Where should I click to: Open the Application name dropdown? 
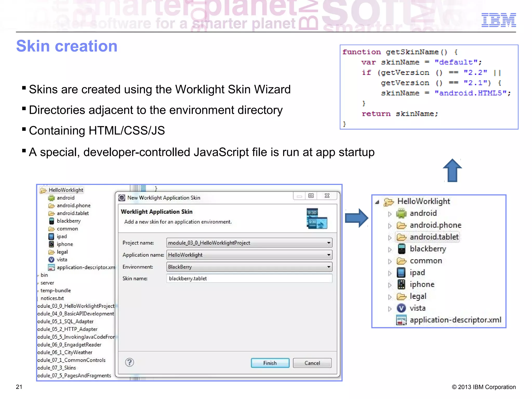pos(249,255)
